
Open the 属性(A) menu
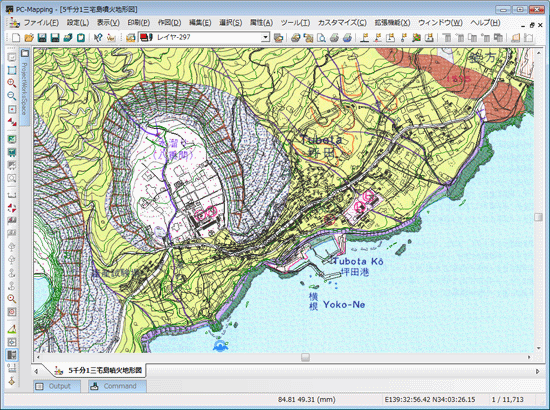tap(261, 23)
